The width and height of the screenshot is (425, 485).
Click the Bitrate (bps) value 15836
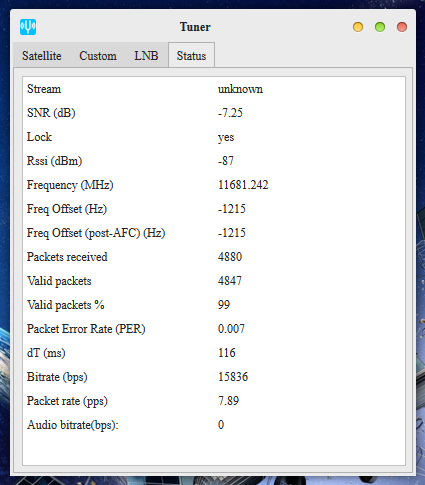pos(233,377)
